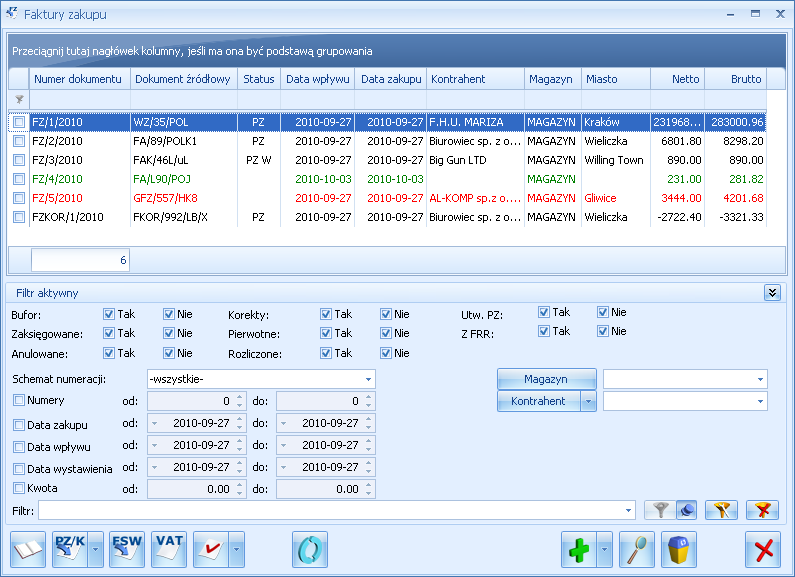The height and width of the screenshot is (577, 795).
Task: Sort by Kontrahent column header
Action: point(476,79)
